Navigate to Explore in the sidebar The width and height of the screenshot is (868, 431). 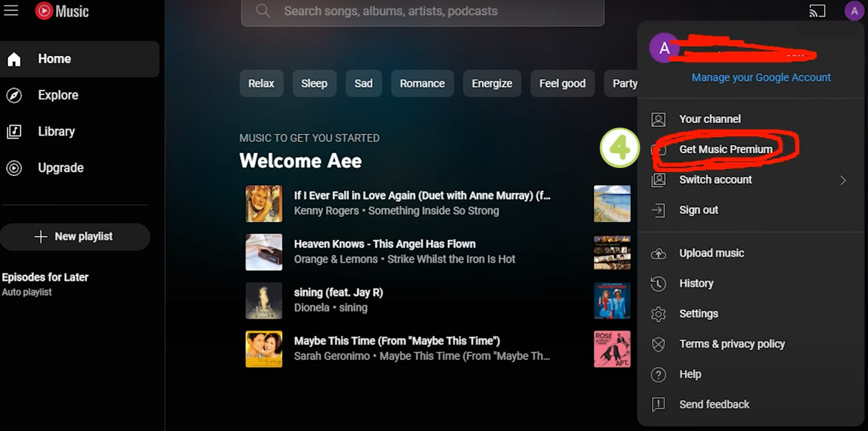80,95
